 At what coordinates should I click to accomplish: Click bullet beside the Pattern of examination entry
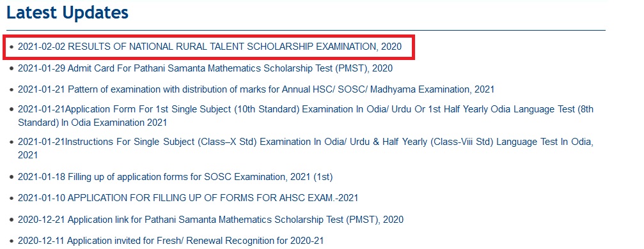point(12,89)
